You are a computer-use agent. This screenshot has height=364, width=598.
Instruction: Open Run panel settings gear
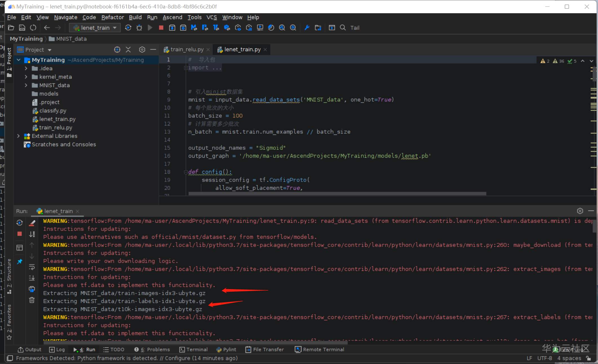coord(580,211)
